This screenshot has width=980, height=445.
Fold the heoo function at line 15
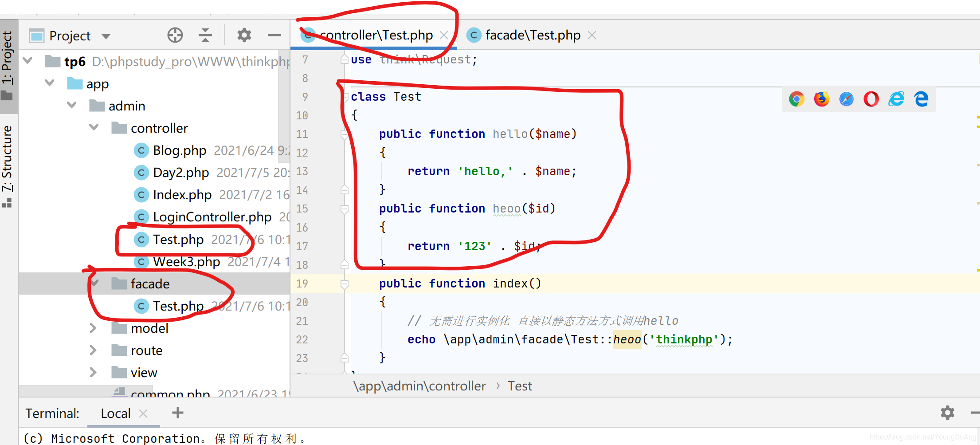tap(344, 209)
